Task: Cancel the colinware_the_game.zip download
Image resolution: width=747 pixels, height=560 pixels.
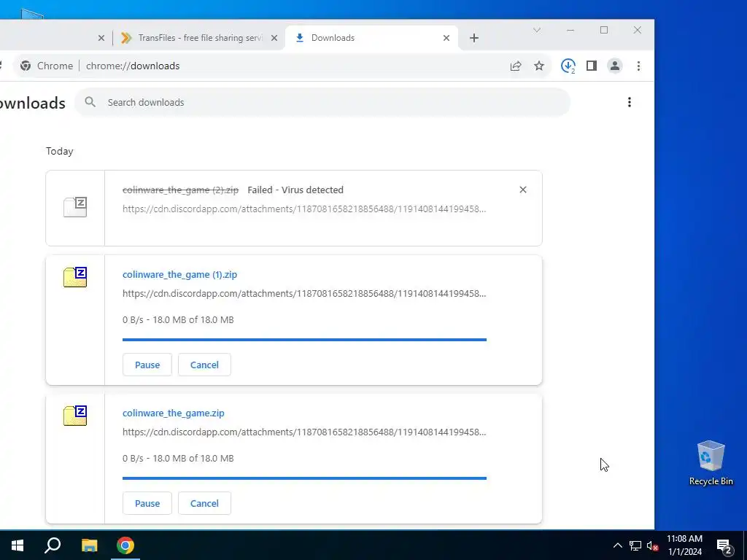Action: tap(204, 503)
